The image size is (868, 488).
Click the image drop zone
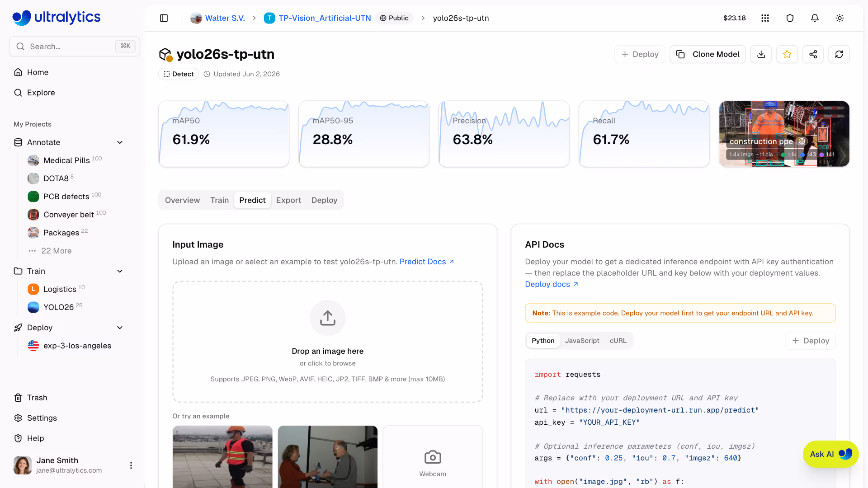tap(328, 342)
